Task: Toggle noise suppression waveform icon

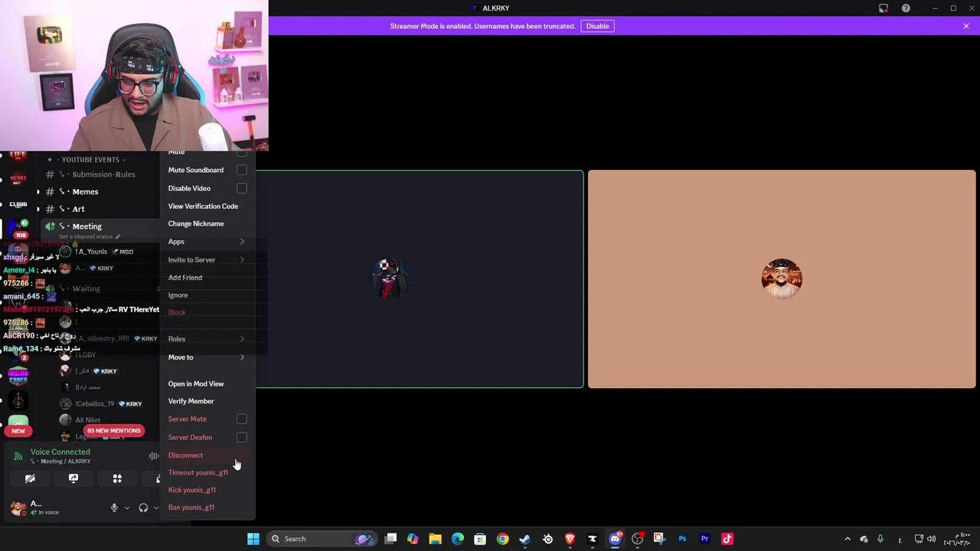Action: 154,456
